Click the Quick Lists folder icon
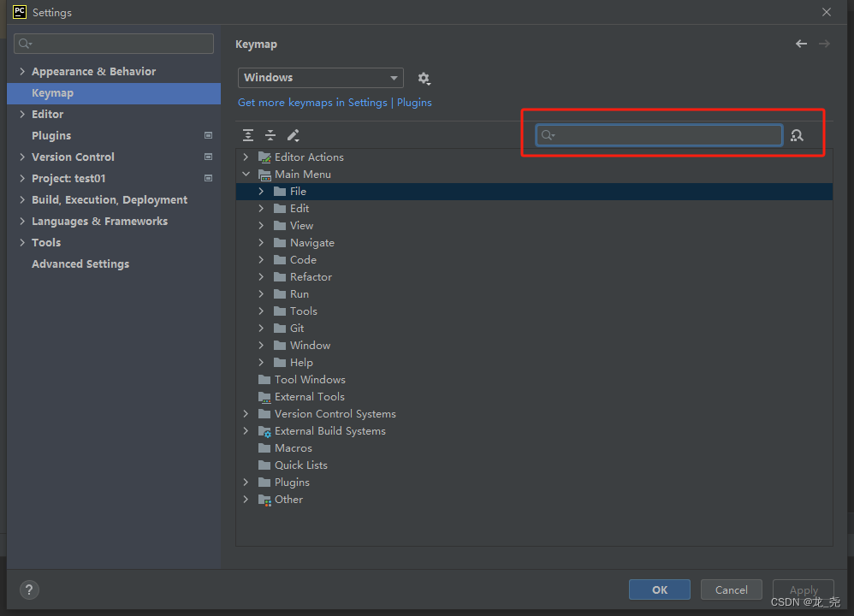 click(264, 465)
